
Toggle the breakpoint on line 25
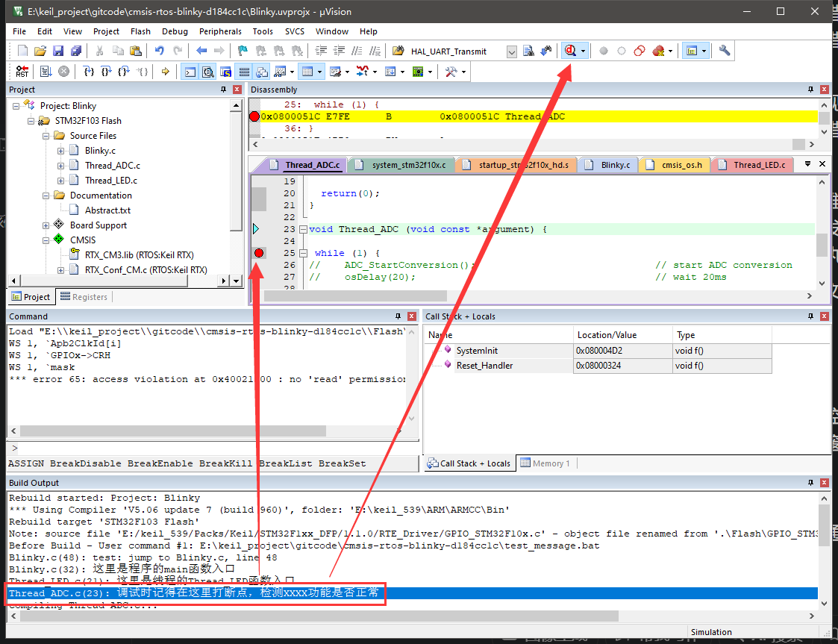[258, 253]
